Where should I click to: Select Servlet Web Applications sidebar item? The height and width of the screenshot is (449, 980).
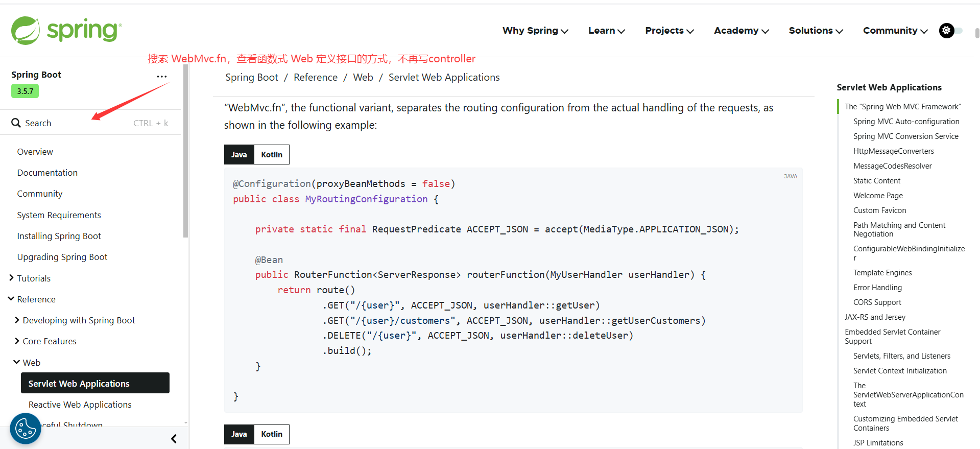tap(95, 383)
